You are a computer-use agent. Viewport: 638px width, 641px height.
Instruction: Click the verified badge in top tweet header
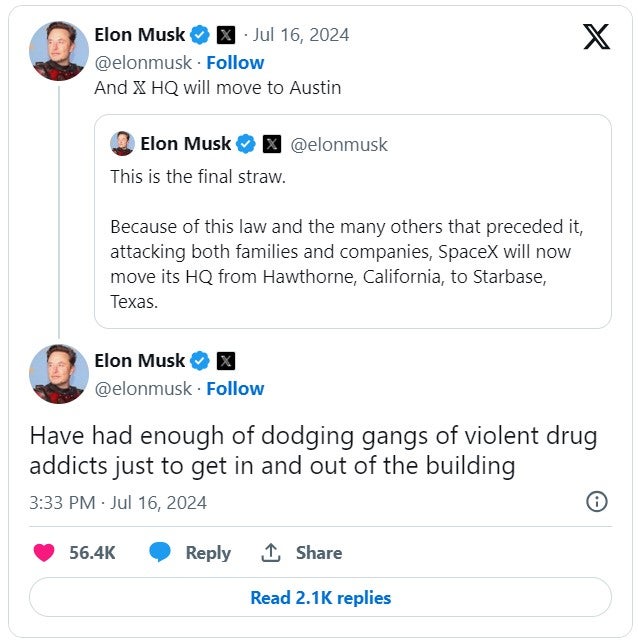coord(200,35)
